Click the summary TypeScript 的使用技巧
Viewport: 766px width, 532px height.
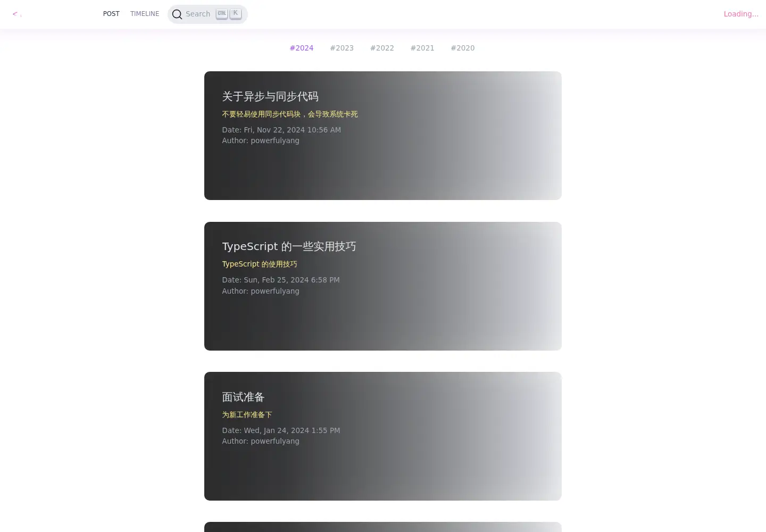pyautogui.click(x=260, y=264)
